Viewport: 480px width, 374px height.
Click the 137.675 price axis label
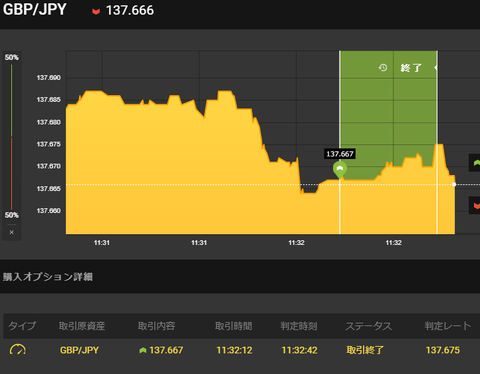(49, 144)
